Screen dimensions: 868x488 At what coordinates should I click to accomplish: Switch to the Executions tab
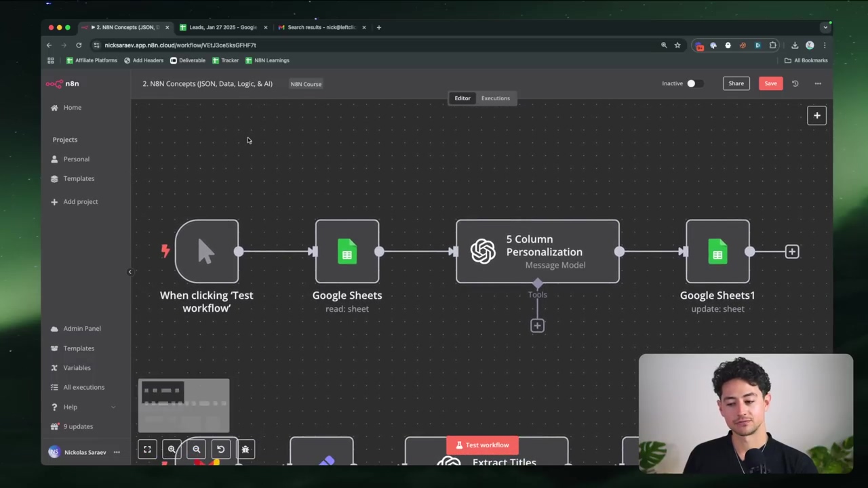(x=496, y=98)
